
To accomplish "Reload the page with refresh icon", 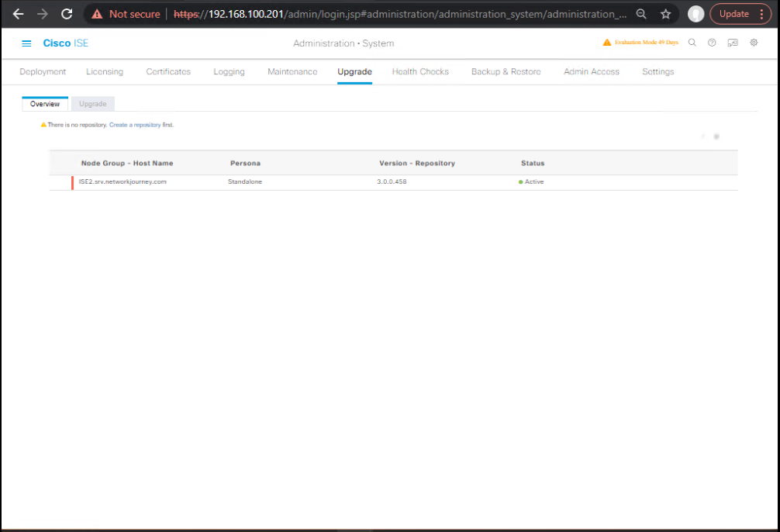I will pyautogui.click(x=67, y=14).
